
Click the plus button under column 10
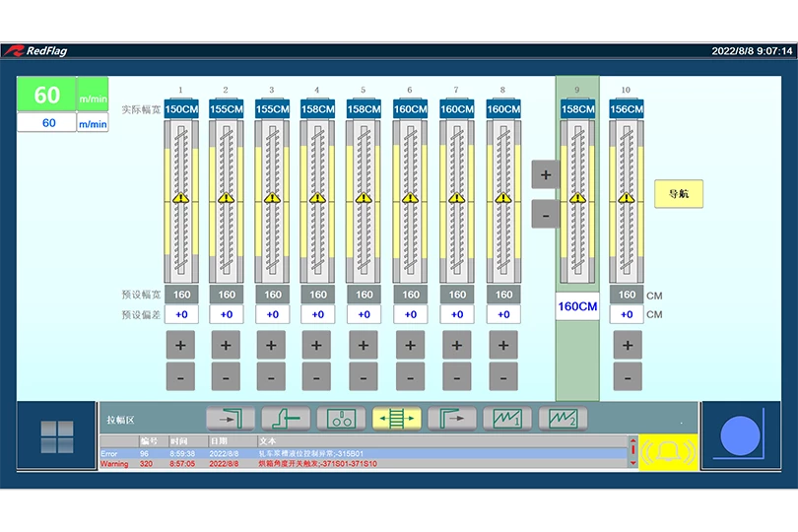click(628, 345)
